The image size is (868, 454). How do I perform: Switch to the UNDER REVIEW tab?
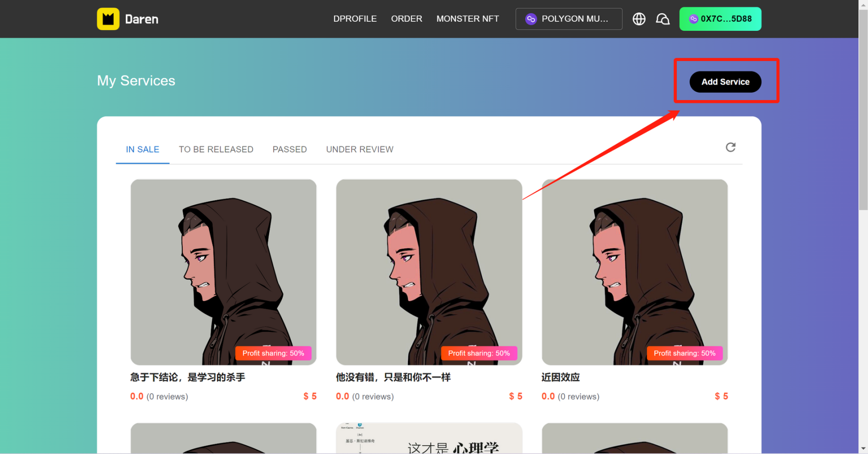[x=359, y=150]
